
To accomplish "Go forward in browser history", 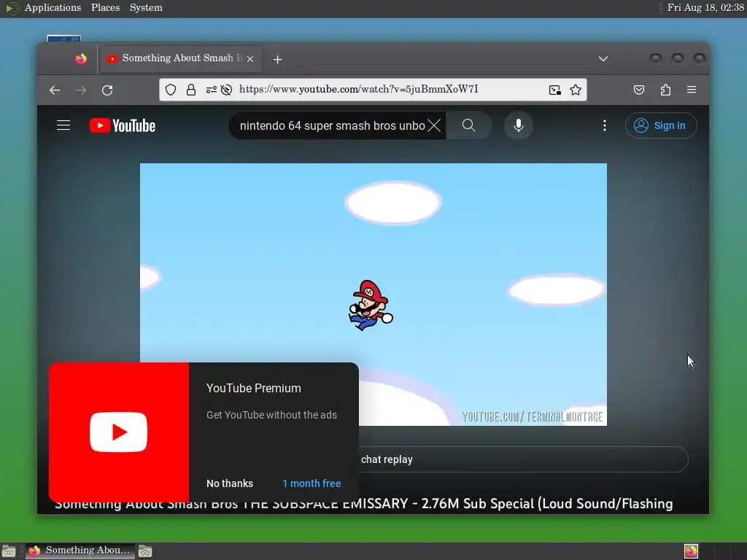I will tap(81, 90).
